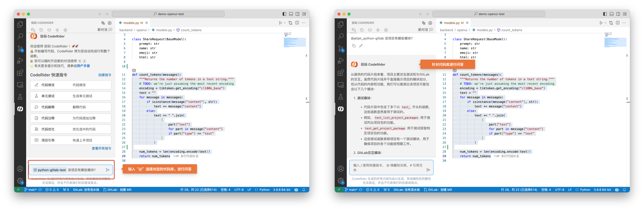Screen dimensions: 644x211
Task: Run the 单元测试 quick command
Action: (71, 96)
